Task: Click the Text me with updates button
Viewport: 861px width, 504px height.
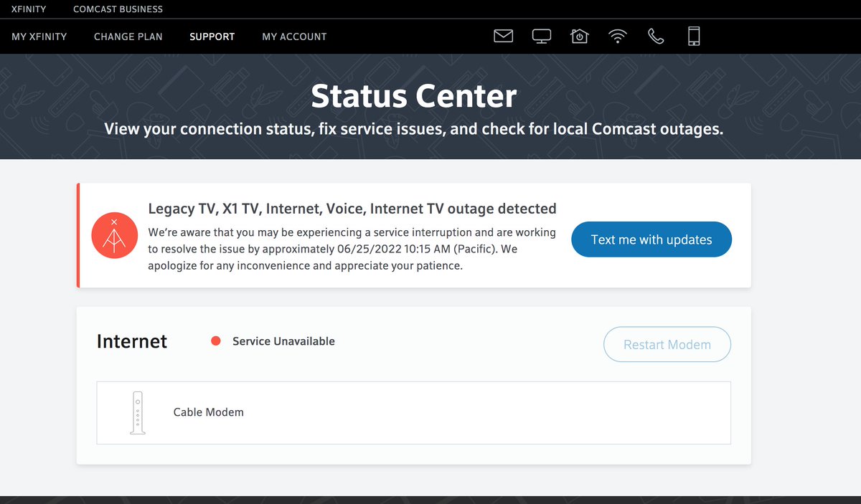Action: (651, 239)
